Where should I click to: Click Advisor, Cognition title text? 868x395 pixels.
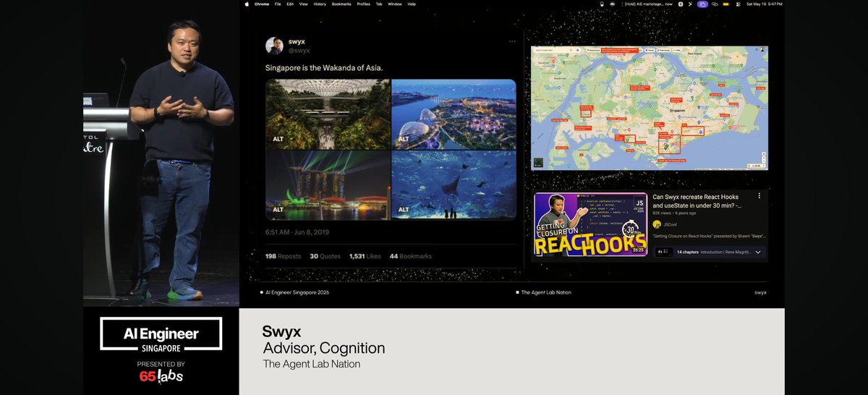323,348
